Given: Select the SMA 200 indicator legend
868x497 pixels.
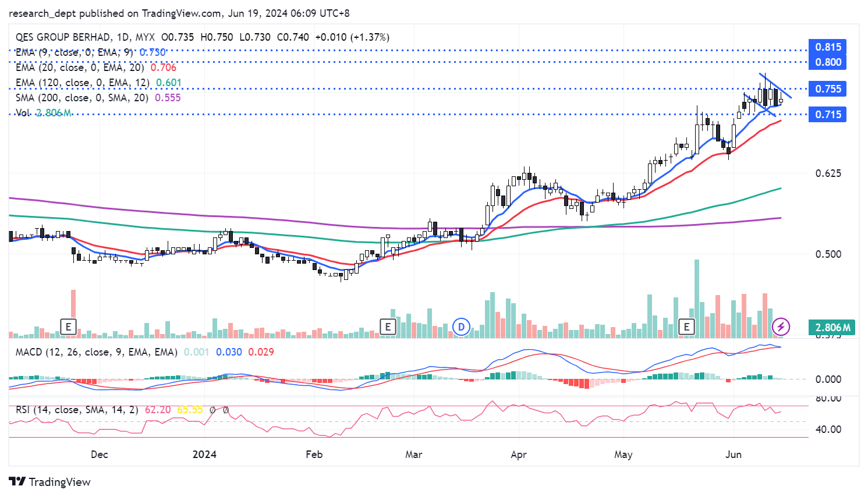Looking at the screenshot, I should (x=82, y=98).
